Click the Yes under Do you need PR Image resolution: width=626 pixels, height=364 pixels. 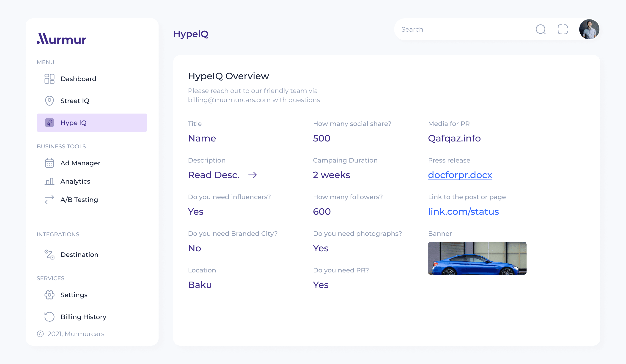tap(321, 285)
